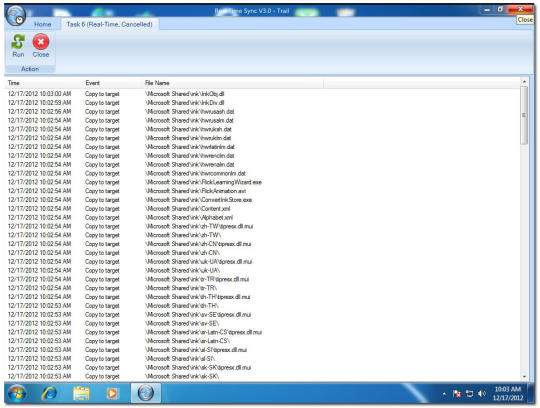The width and height of the screenshot is (540, 408).
Task: Open the Windows Start menu
Action: click(x=17, y=394)
